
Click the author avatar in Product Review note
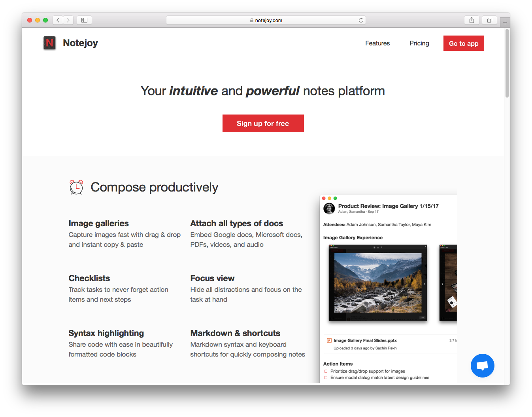[x=329, y=208]
